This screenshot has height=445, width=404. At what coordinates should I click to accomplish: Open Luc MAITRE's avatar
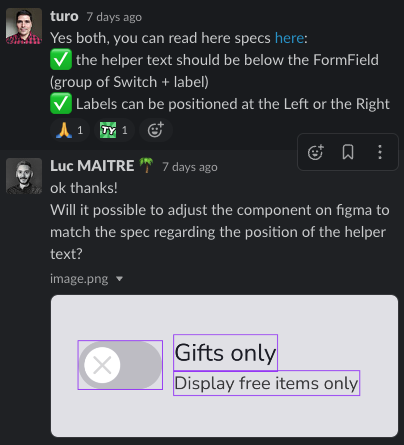click(24, 176)
